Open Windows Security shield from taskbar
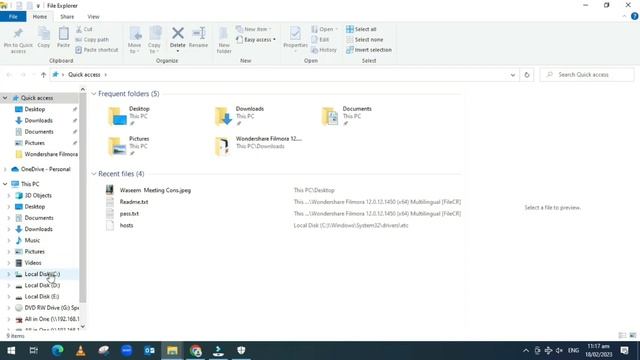This screenshot has width=640, height=360. 241,351
